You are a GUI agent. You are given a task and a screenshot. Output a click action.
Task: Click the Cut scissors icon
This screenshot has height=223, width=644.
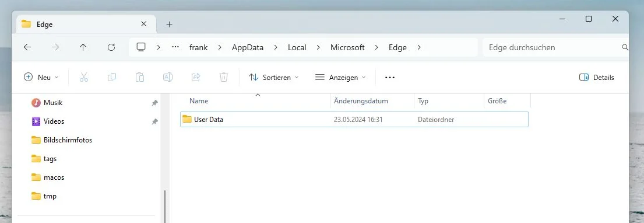84,78
